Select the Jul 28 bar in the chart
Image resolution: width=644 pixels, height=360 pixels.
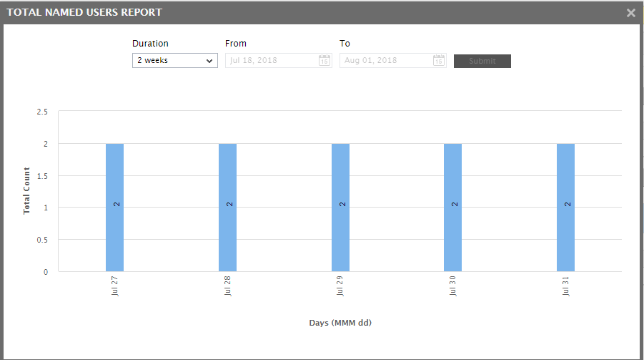point(227,208)
